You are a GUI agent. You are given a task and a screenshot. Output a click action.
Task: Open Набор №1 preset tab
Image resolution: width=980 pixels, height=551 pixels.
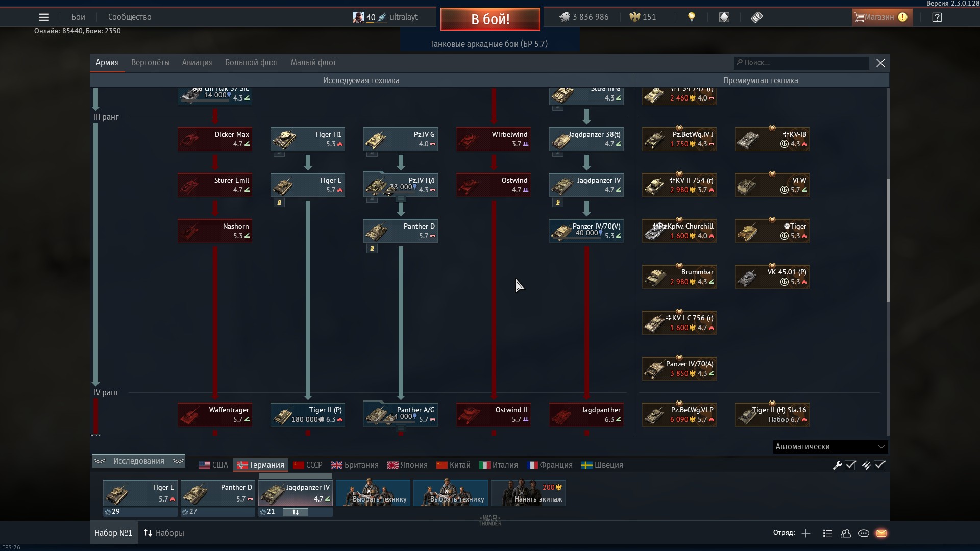coord(113,533)
